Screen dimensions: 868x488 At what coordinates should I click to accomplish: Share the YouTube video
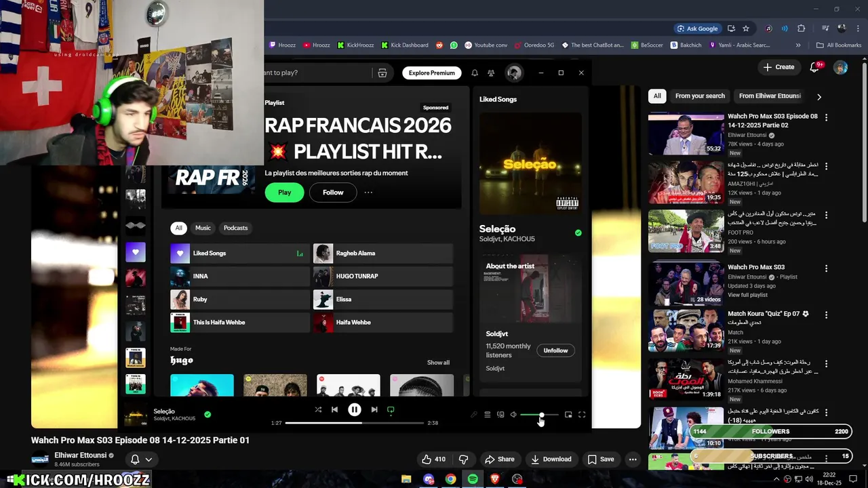tap(499, 459)
